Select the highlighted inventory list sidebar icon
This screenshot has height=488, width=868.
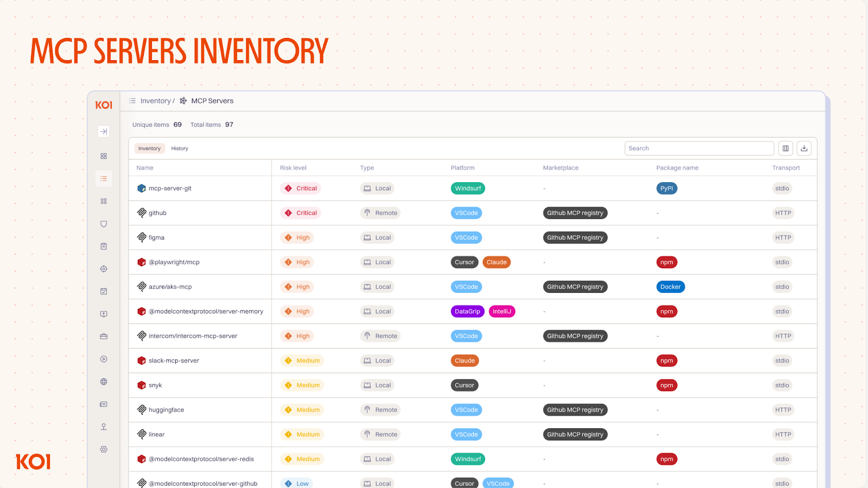[x=104, y=178]
